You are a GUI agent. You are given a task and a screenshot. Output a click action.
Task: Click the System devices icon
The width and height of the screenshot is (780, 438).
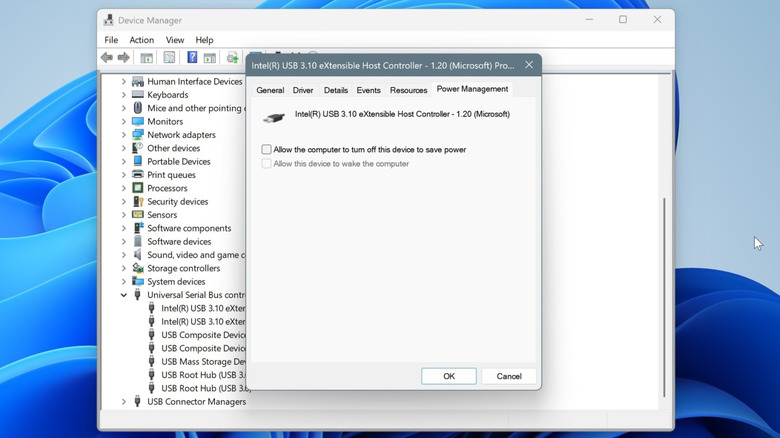tap(138, 281)
